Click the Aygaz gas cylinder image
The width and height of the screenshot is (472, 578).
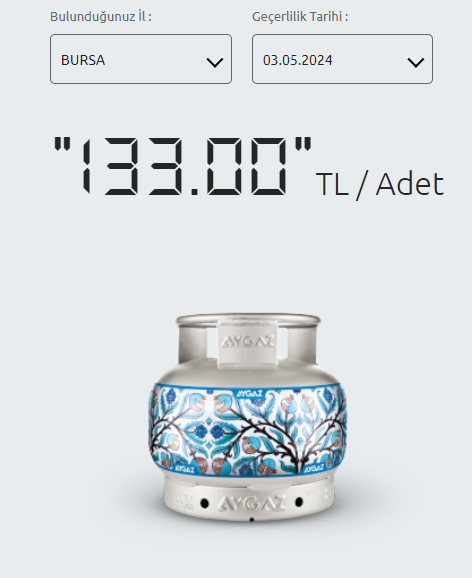248,418
